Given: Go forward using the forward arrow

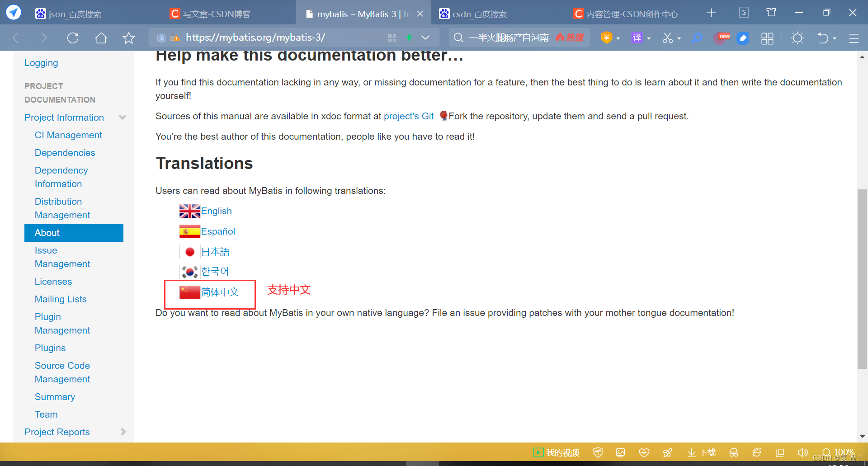Looking at the screenshot, I should point(44,38).
